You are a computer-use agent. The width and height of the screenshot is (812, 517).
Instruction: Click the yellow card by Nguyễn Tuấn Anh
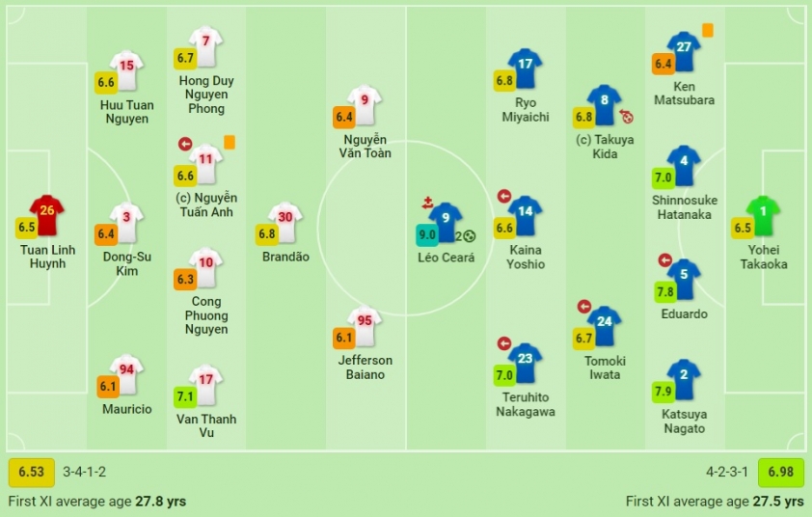(230, 142)
